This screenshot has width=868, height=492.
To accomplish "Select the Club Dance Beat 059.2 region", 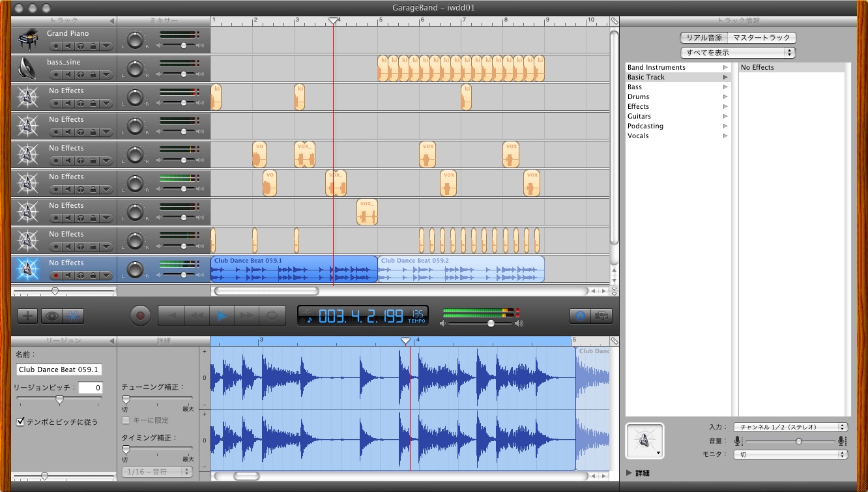I will point(461,269).
